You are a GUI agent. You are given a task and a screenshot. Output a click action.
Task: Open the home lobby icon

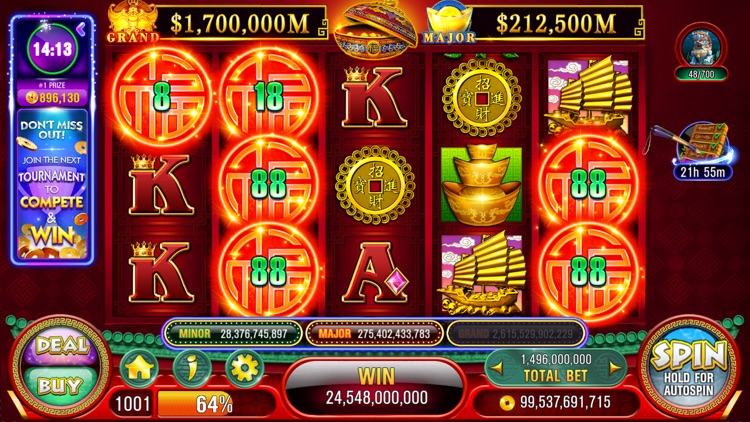pos(139,367)
